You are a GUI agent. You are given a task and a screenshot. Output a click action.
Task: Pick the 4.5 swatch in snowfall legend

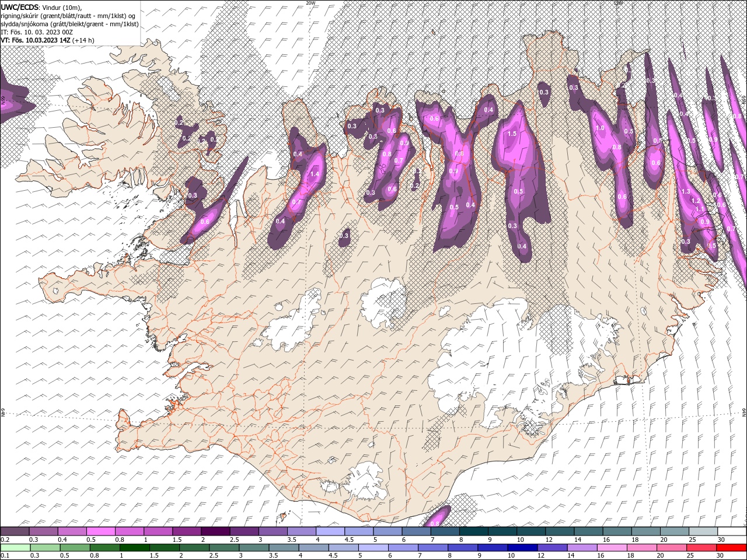(358, 531)
